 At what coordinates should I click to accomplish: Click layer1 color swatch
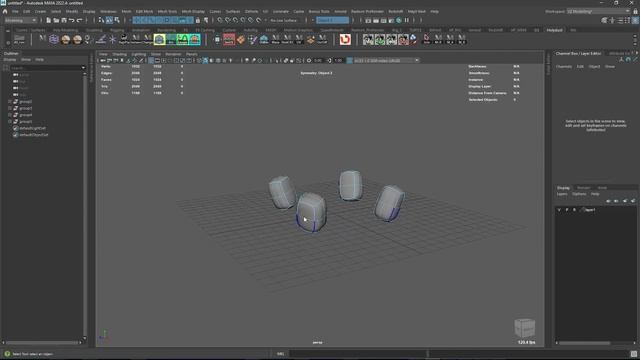(x=583, y=210)
